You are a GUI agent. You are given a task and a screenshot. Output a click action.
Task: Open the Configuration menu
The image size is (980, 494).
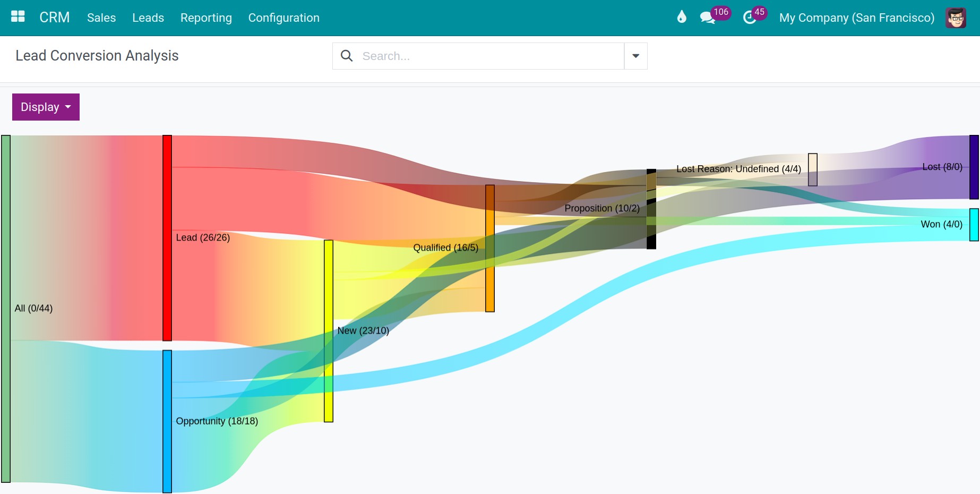coord(284,18)
